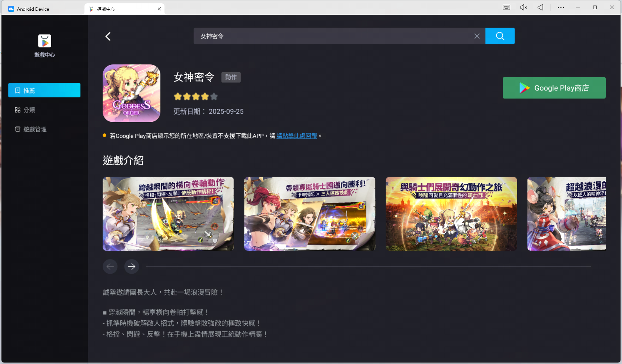The image size is (622, 364).
Task: Open the 遊戲中心 logo icon in sidebar
Action: (44, 41)
